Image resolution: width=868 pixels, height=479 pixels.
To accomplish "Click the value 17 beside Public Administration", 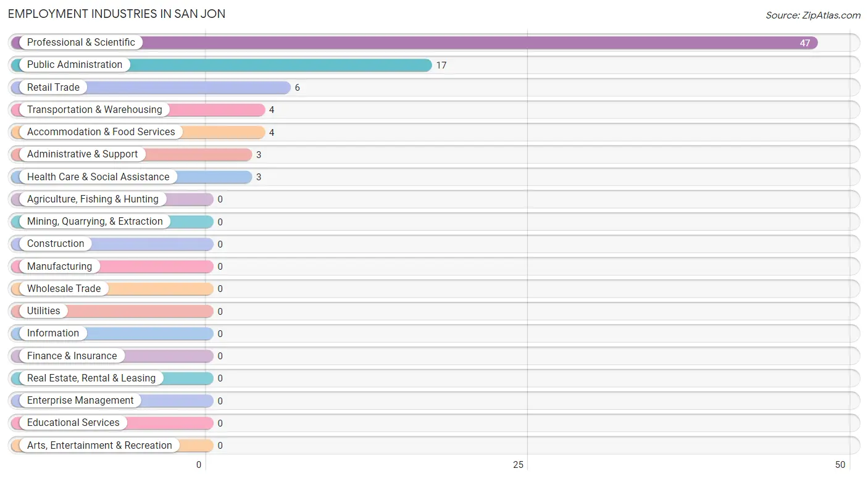I will coord(441,65).
